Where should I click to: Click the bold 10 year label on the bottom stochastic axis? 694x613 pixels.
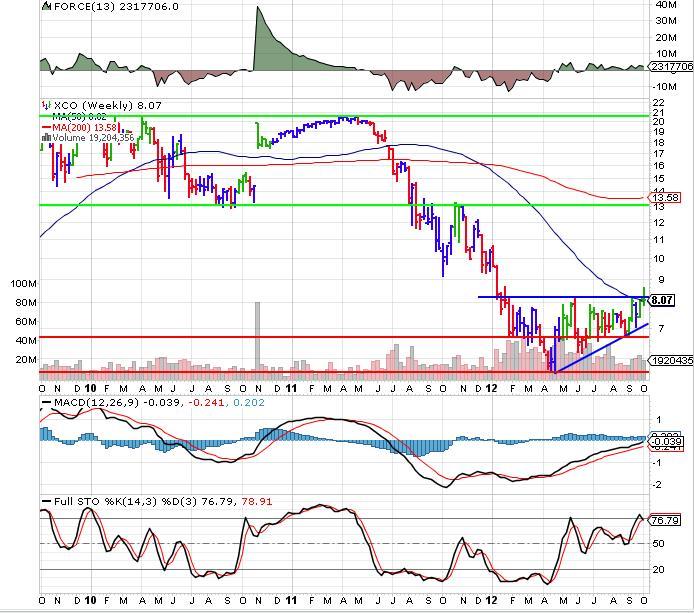click(90, 600)
